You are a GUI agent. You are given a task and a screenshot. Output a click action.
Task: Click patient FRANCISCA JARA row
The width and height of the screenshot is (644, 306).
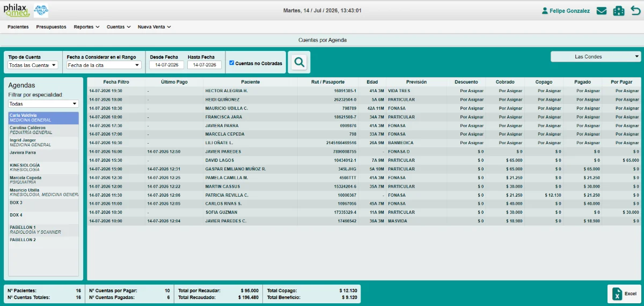point(364,117)
